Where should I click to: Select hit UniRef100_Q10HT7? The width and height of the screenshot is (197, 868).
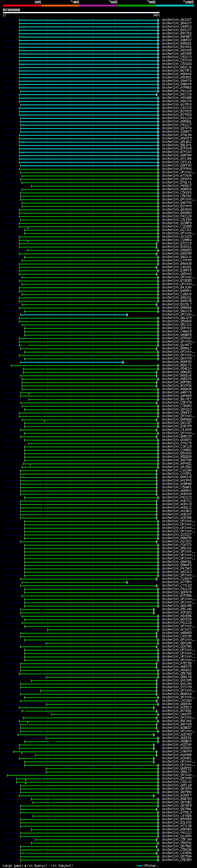tap(177, 345)
